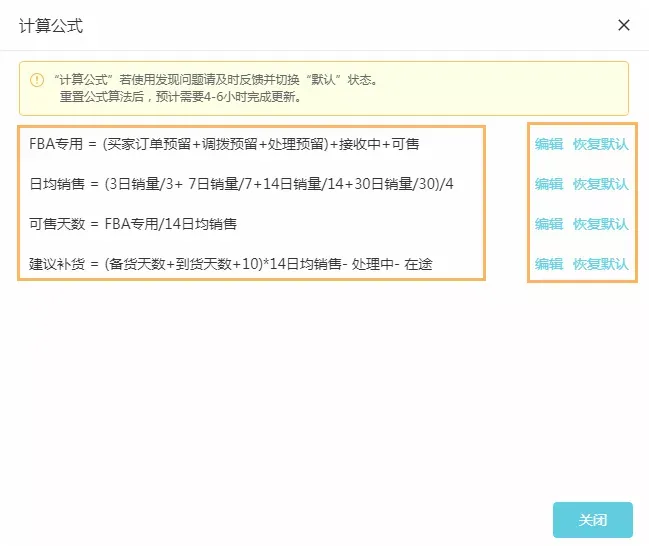Click the 计算公式 dialog title
Image resolution: width=649 pixels, height=546 pixels.
[x=51, y=26]
